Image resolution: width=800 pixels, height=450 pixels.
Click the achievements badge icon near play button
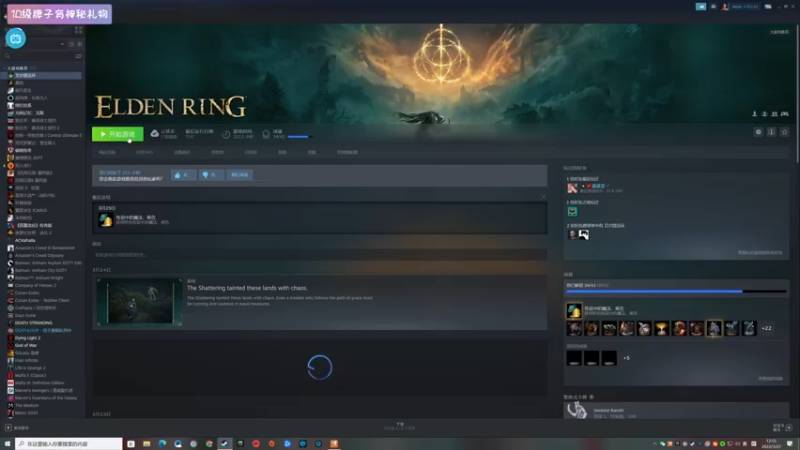pos(266,134)
